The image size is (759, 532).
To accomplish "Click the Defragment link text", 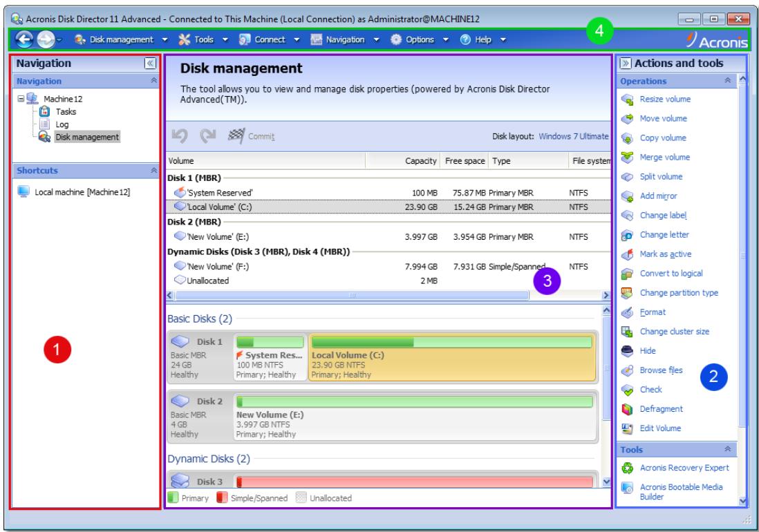I will (x=662, y=409).
